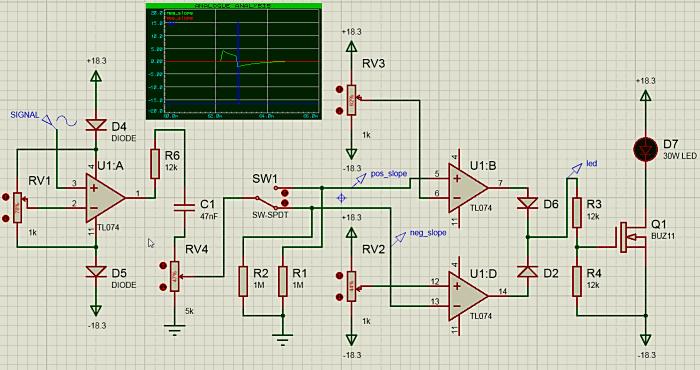Click the R2 1M resistor body
The image size is (700, 370).
(243, 281)
